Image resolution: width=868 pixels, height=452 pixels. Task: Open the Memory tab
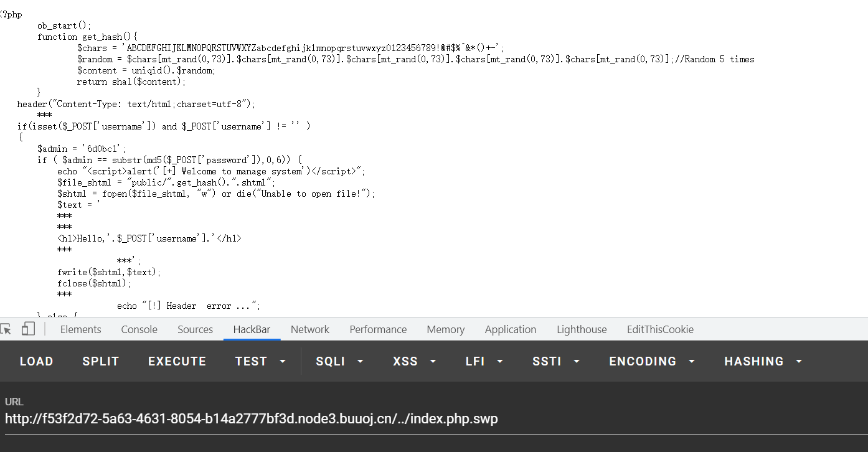point(445,329)
